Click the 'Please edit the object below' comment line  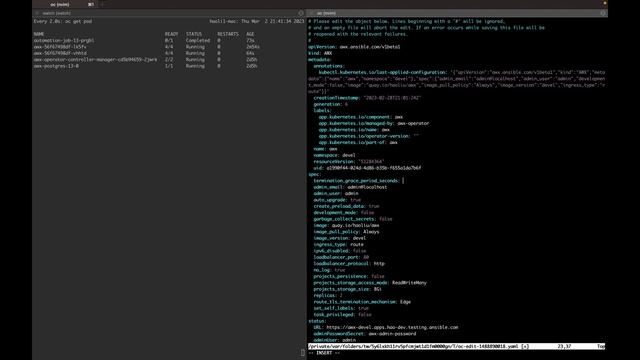click(x=407, y=21)
